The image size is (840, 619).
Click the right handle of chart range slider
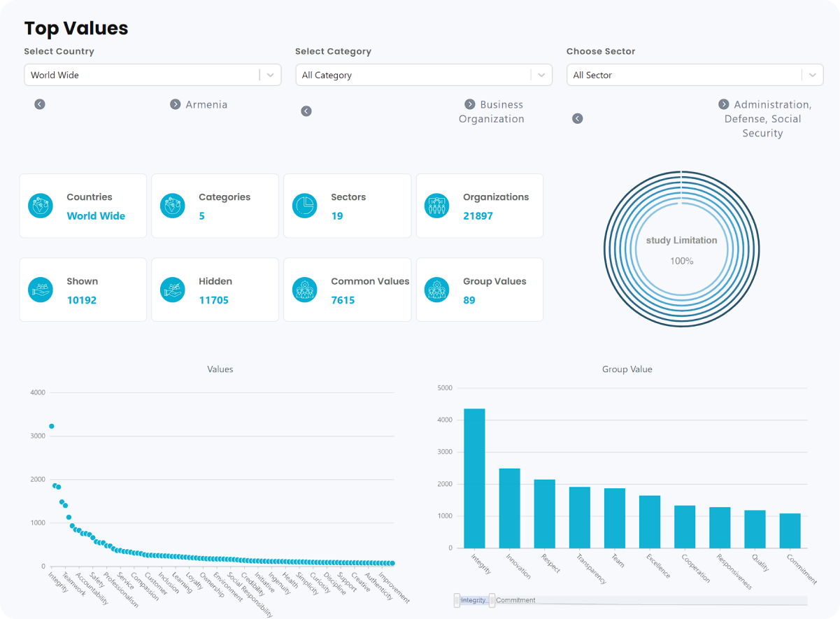pos(492,600)
